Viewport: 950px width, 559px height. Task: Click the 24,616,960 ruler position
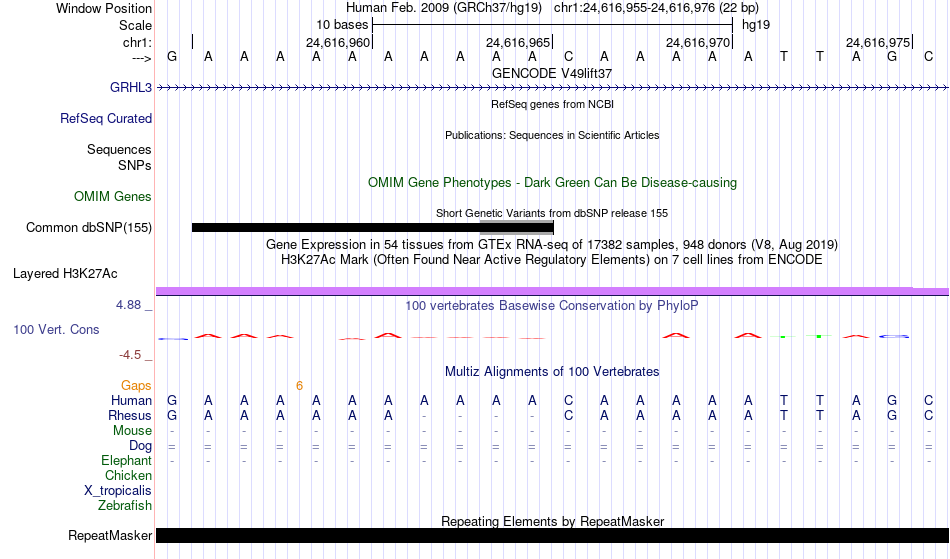tap(337, 42)
